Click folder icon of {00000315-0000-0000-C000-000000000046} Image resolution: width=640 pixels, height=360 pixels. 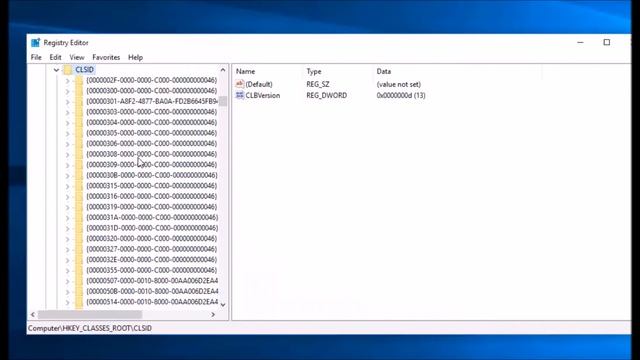[x=79, y=187]
